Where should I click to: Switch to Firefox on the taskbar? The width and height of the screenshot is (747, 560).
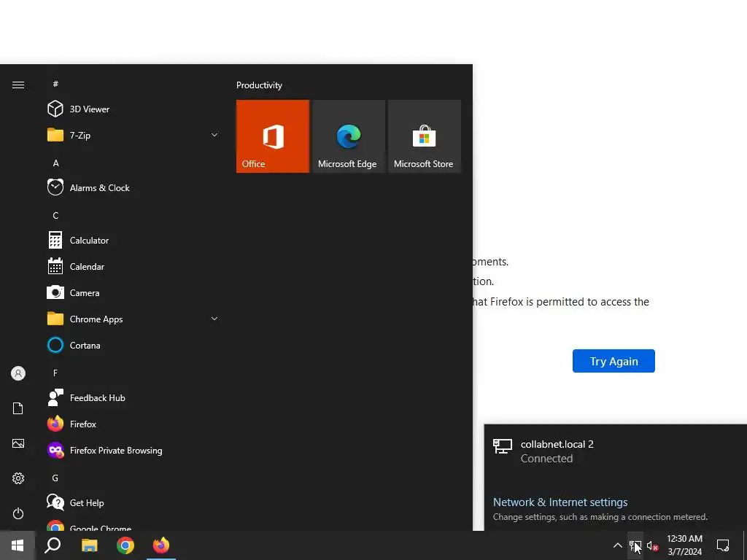click(161, 545)
